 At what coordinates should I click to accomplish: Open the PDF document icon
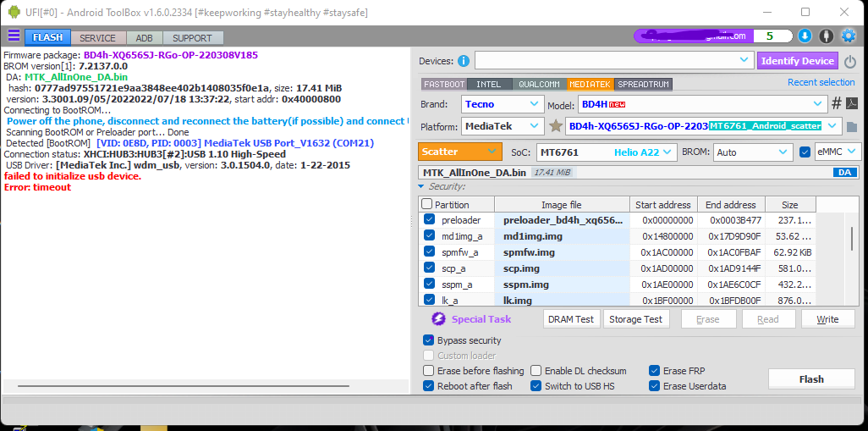(853, 103)
